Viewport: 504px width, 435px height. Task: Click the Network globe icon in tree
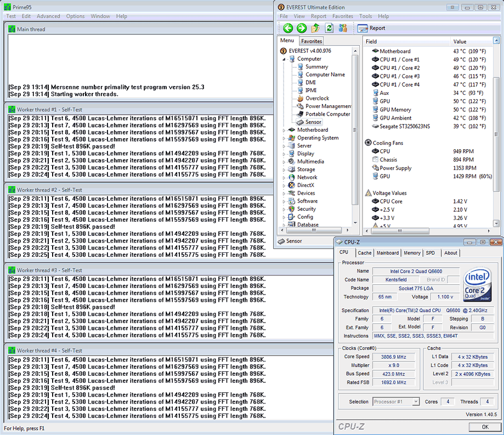point(292,177)
